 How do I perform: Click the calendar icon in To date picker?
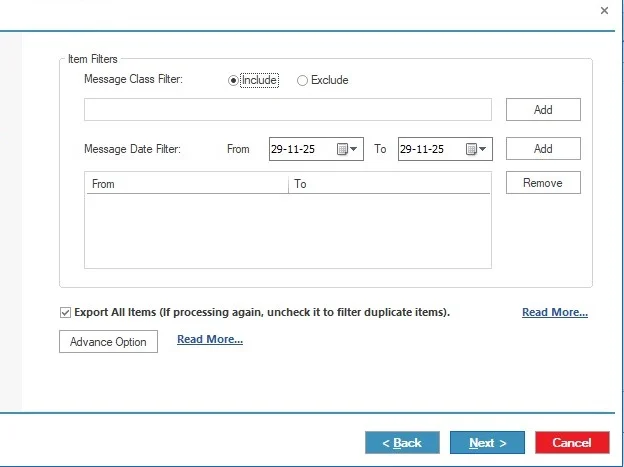click(471, 149)
